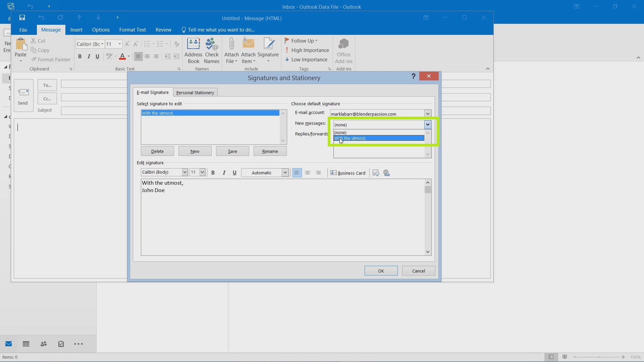The width and height of the screenshot is (644, 362).
Task: Switch to the Personal Stationery tab
Action: click(195, 93)
